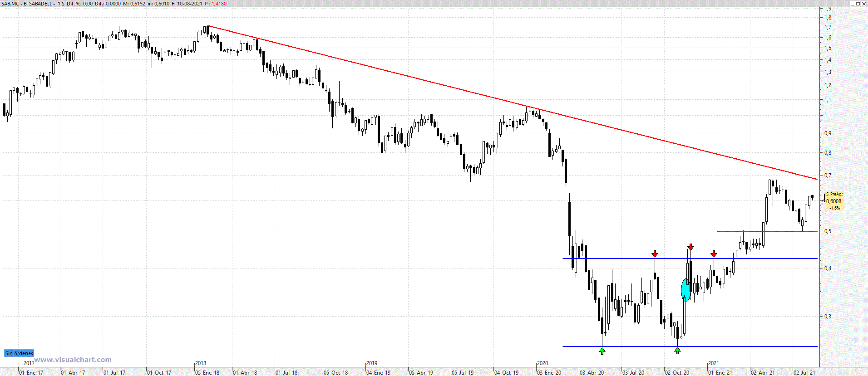Click the 'Sin órdenes' status label
868x376 pixels.
tap(19, 353)
